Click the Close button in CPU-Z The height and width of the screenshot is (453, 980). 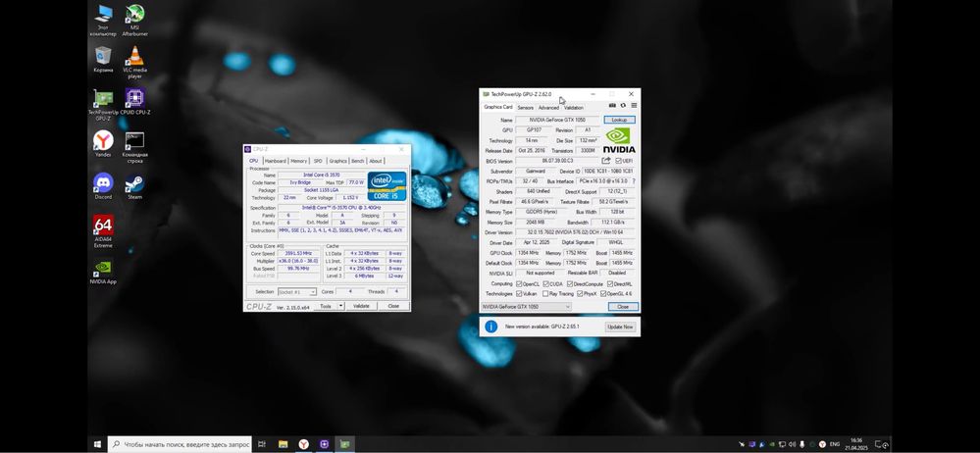pos(393,306)
